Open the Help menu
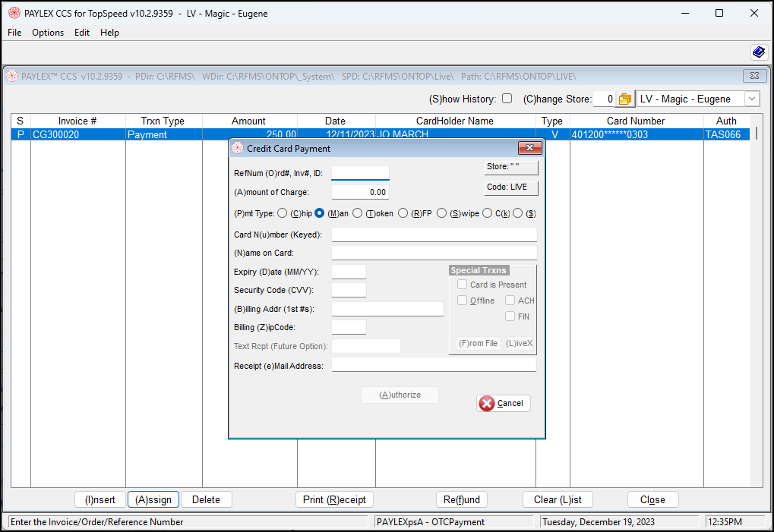Screen dimensions: 774x532 (109, 33)
